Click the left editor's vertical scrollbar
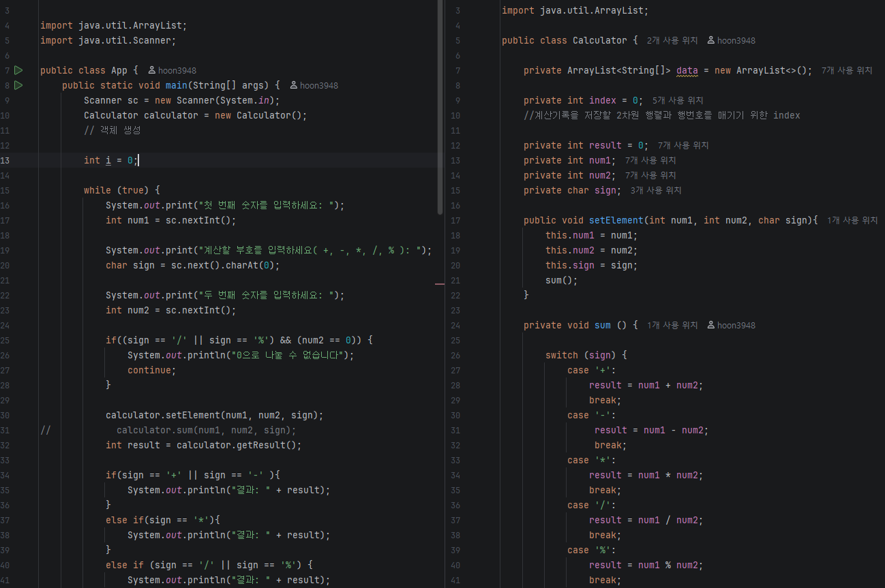The width and height of the screenshot is (885, 588). pos(440,109)
